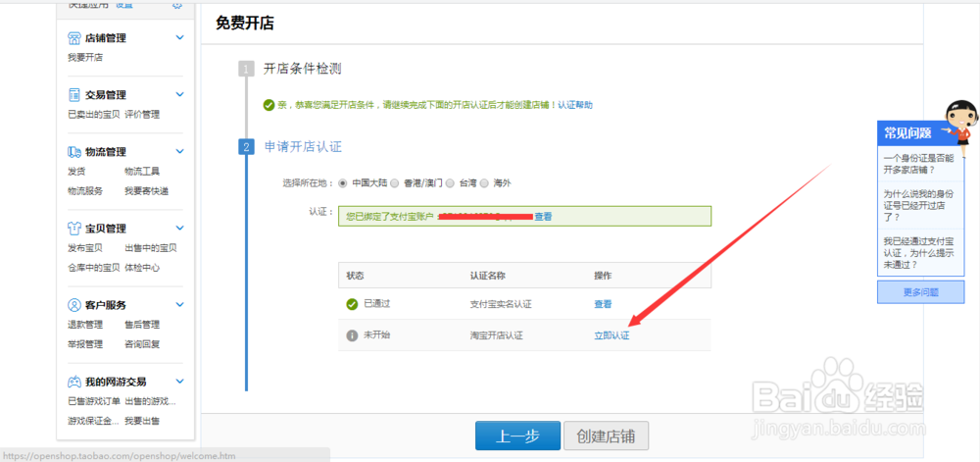Click the 宝贝管理 shirt icon
The image size is (980, 462).
pyautogui.click(x=74, y=229)
